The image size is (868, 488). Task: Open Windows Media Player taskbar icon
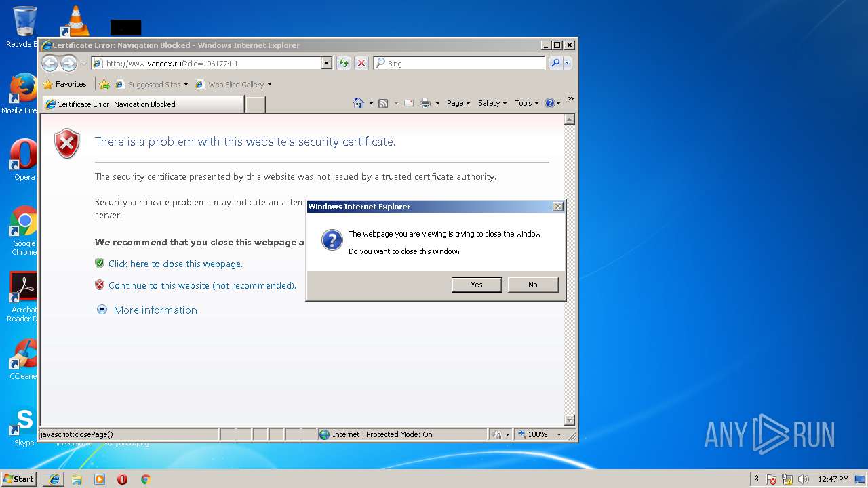pyautogui.click(x=100, y=479)
